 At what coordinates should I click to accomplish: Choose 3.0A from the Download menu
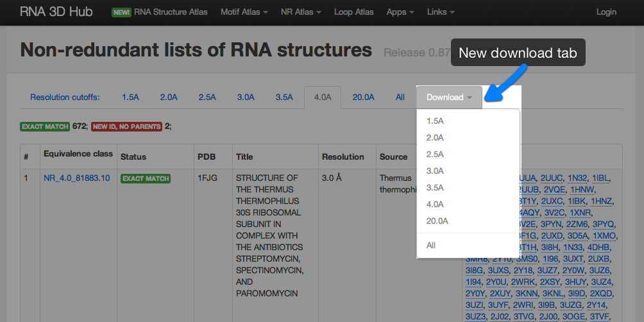pyautogui.click(x=435, y=171)
